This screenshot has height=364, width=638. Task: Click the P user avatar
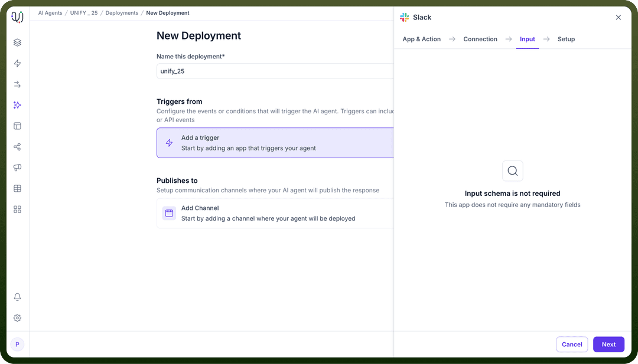pyautogui.click(x=17, y=345)
